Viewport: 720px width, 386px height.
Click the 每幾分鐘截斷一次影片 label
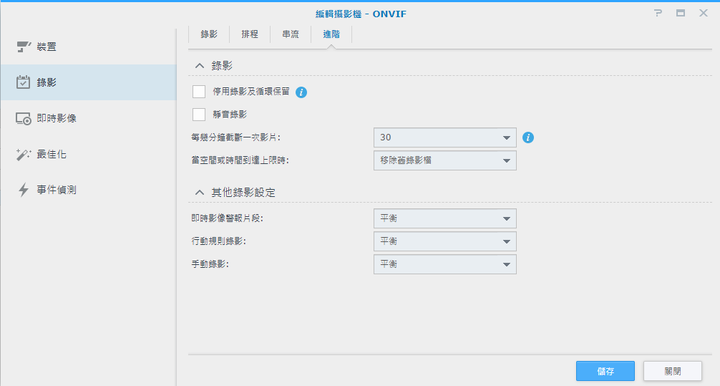pos(236,137)
